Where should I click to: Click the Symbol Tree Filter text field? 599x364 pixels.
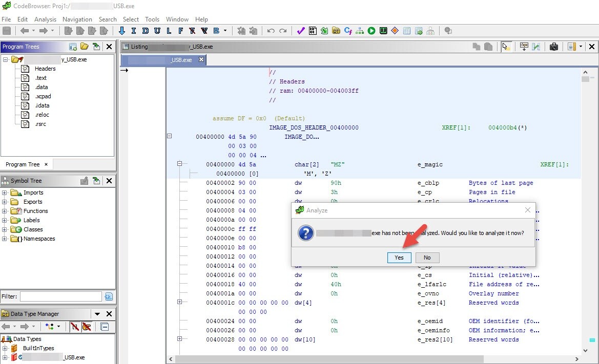60,296
